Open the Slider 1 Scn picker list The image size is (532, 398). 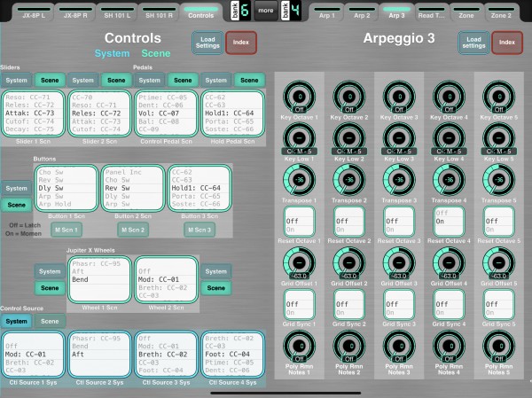point(34,113)
